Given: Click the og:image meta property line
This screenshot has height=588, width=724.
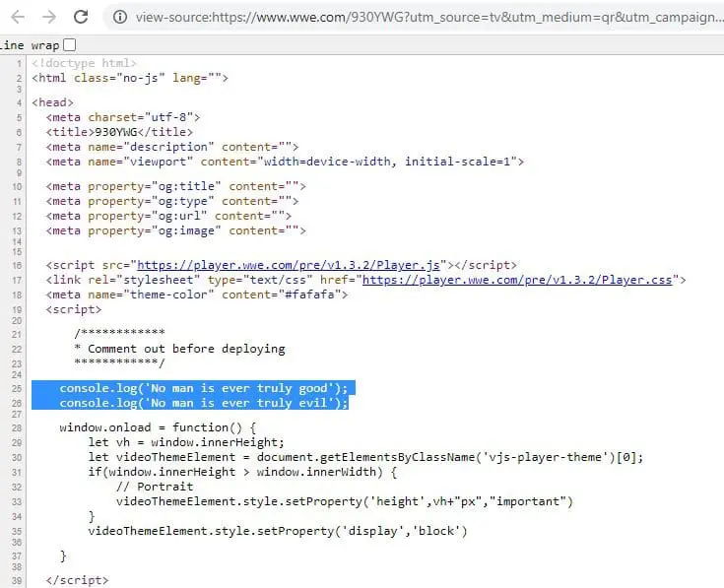Looking at the screenshot, I should [x=174, y=230].
